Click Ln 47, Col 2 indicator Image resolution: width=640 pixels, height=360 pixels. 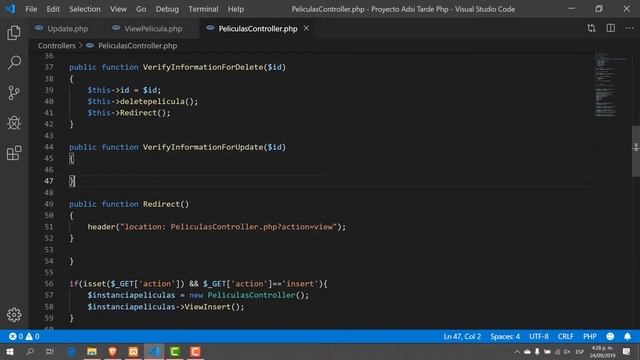(462, 336)
